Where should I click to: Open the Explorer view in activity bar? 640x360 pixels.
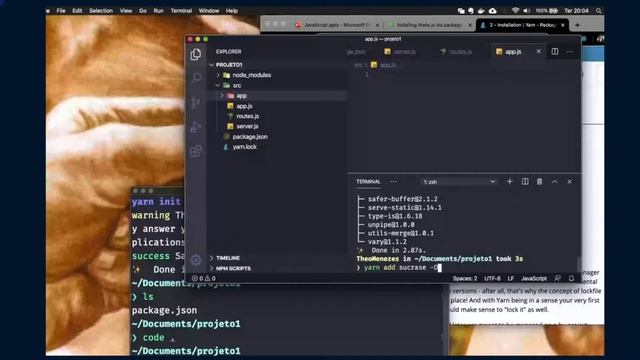pos(196,54)
